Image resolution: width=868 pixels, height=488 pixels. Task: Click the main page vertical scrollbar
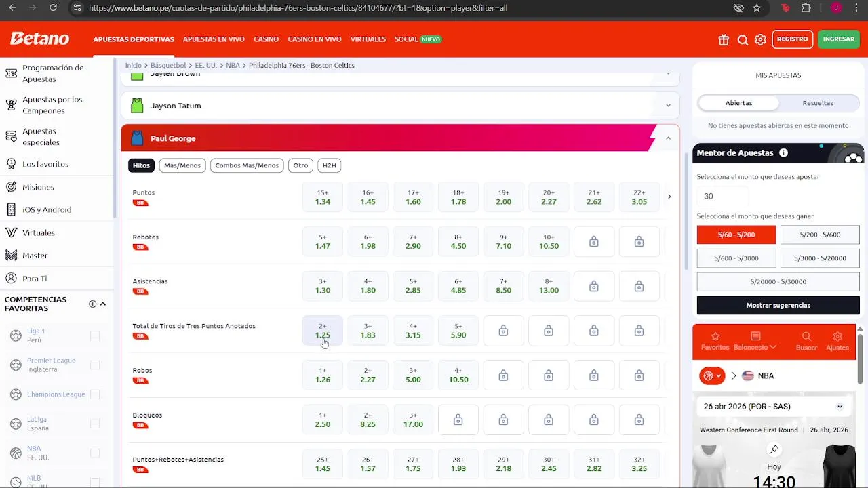686,210
